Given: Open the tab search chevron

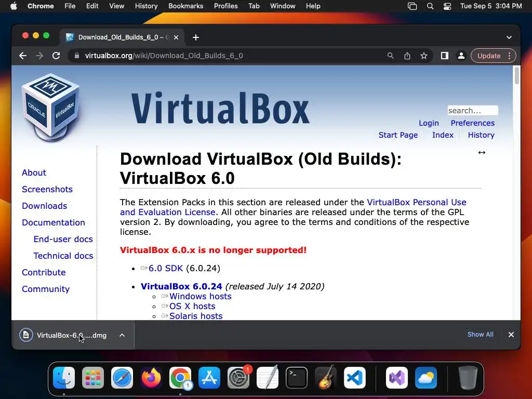Looking at the screenshot, I should coord(509,37).
